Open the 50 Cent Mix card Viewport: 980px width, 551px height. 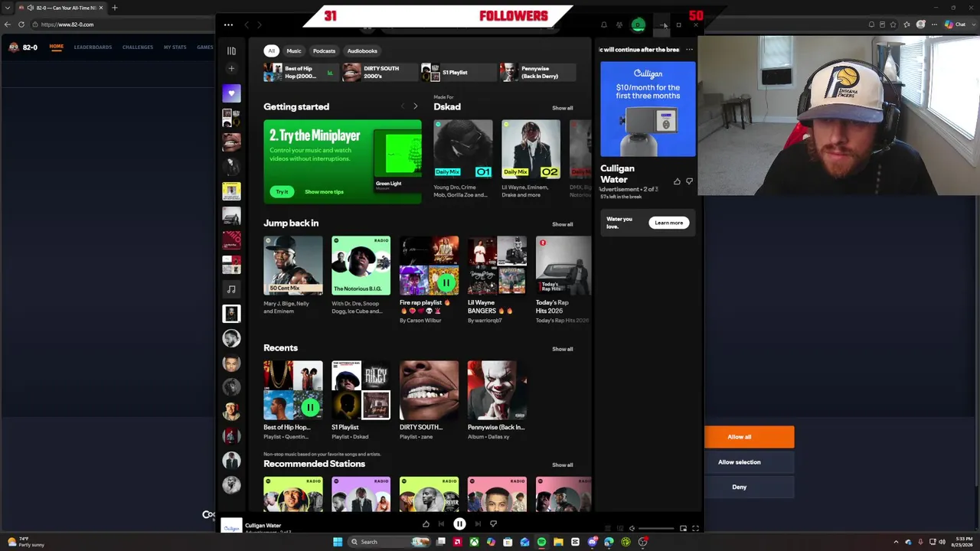pyautogui.click(x=292, y=275)
